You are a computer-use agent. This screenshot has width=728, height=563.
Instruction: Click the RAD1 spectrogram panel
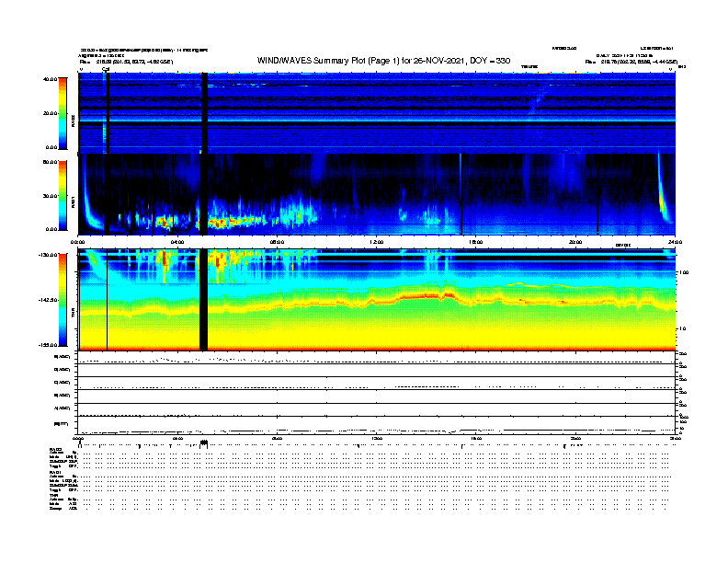(377, 194)
